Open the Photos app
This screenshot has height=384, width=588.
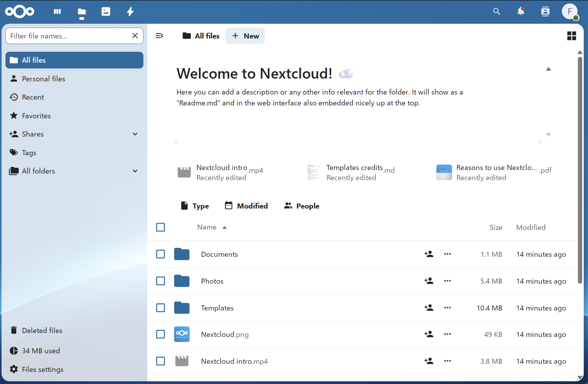106,12
